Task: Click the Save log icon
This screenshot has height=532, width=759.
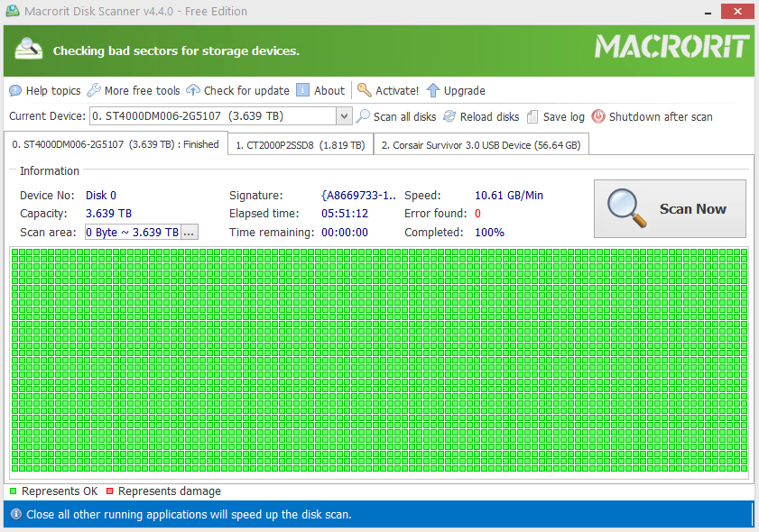Action: [x=533, y=116]
